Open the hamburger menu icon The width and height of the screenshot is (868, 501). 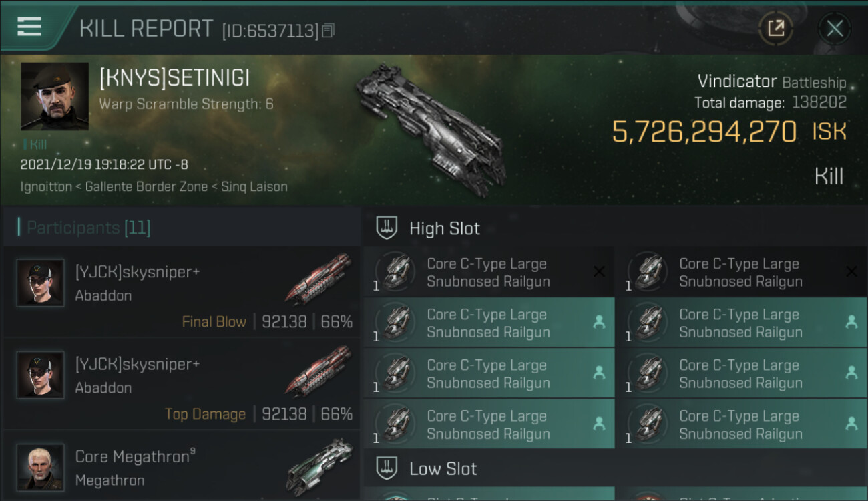[x=29, y=27]
